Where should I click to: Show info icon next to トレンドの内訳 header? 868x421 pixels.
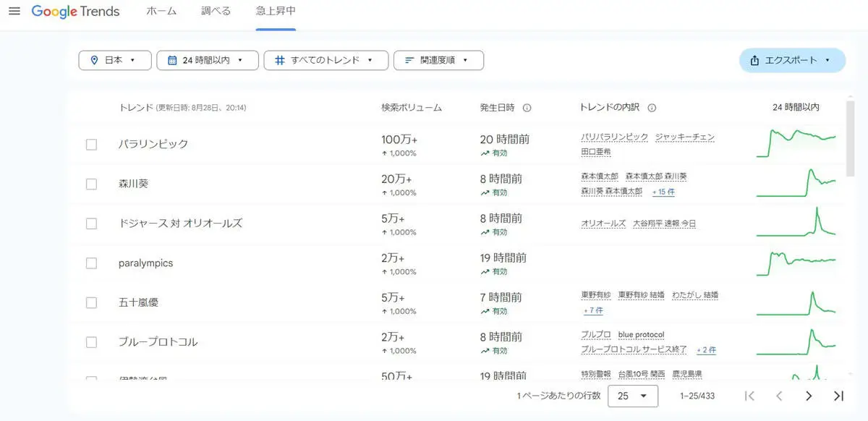coord(652,108)
